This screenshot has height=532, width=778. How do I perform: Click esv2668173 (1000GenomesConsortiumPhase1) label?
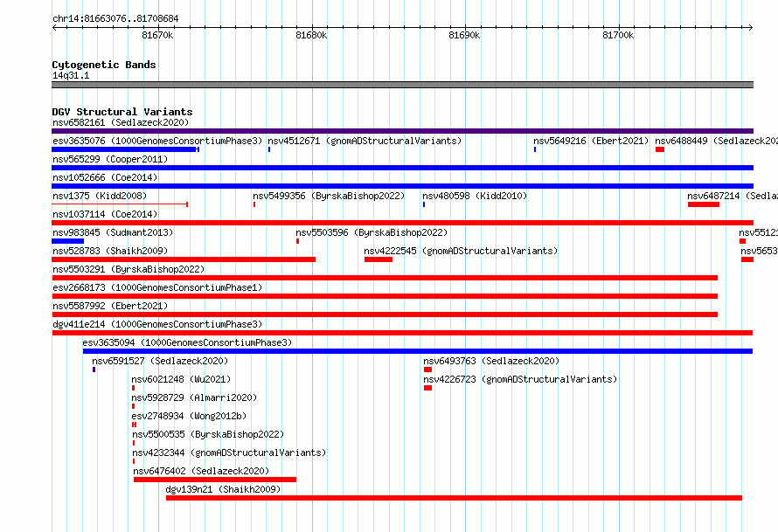click(157, 287)
